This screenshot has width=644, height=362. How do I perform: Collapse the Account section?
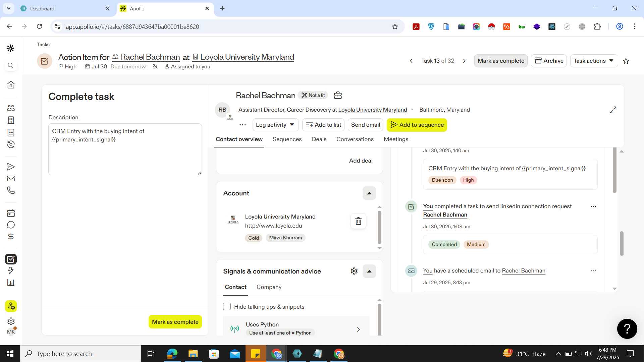coord(369,193)
